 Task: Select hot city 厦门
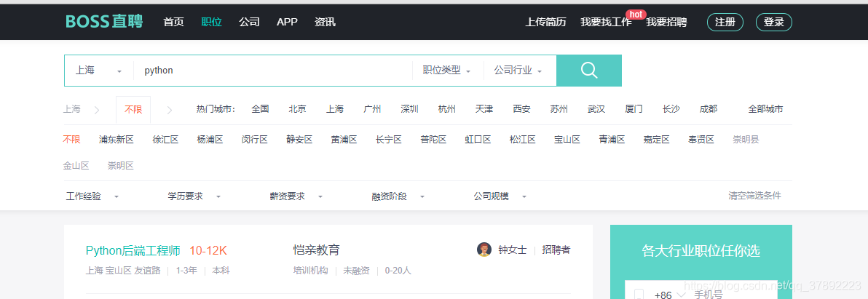(x=634, y=109)
